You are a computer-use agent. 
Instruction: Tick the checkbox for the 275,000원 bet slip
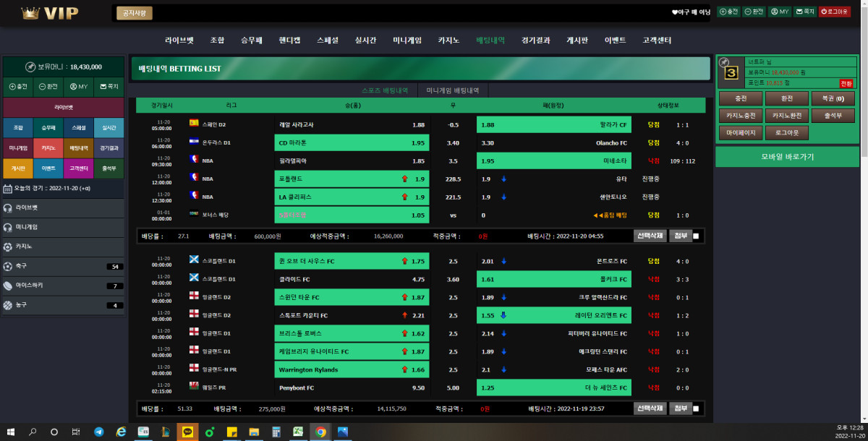coord(696,408)
